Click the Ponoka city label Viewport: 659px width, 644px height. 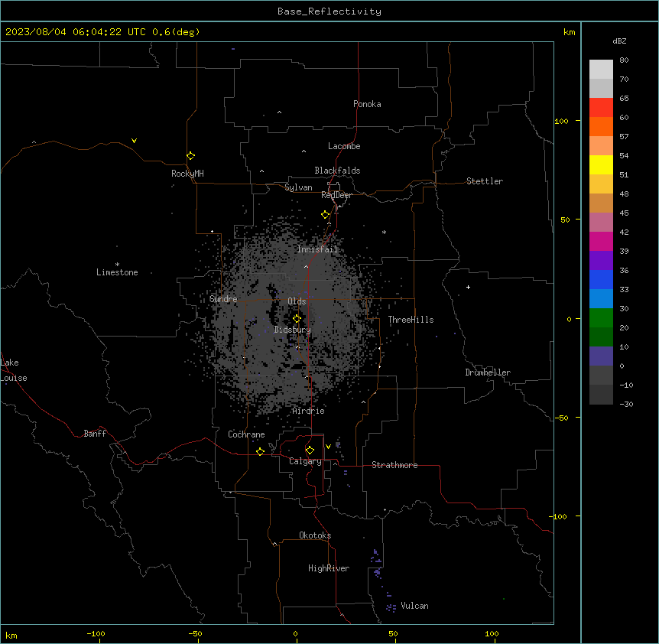coord(367,104)
